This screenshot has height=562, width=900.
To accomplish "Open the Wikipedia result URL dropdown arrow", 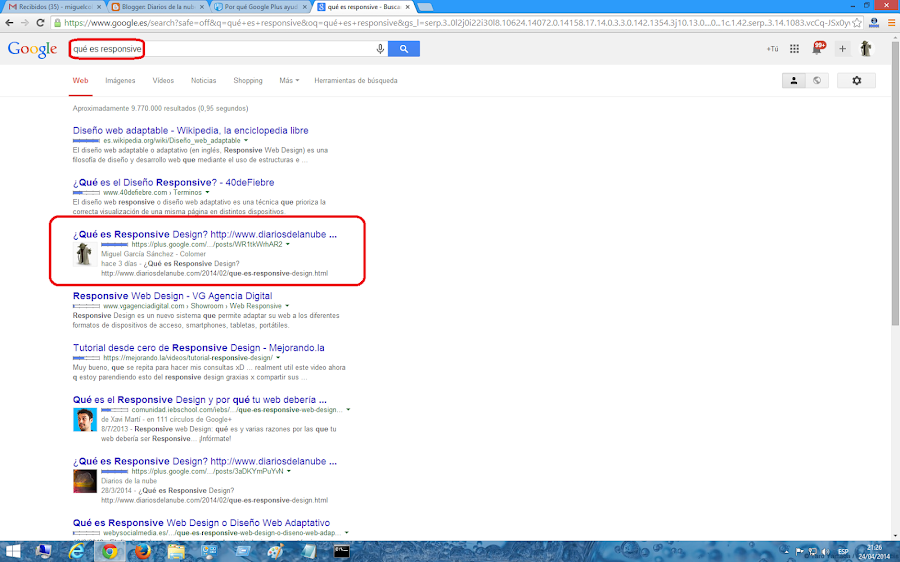I will click(x=246, y=141).
